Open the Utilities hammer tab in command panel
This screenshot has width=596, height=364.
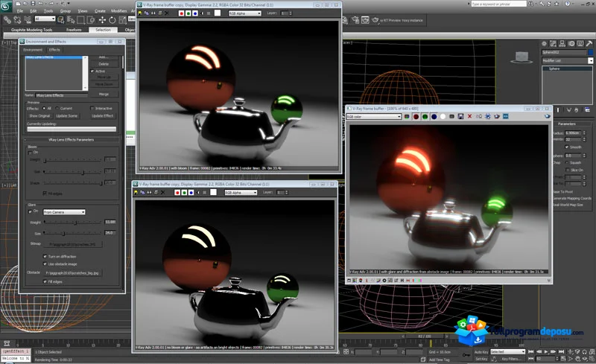[x=589, y=44]
